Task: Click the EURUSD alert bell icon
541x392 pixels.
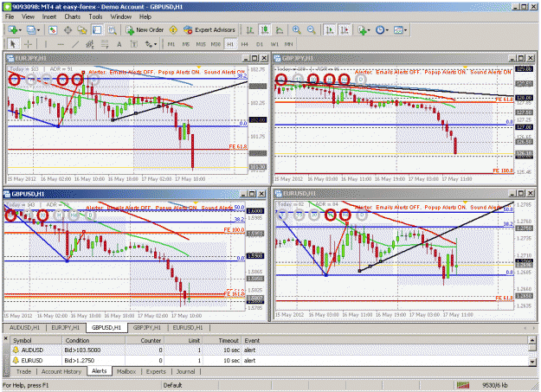Action: pos(16,360)
